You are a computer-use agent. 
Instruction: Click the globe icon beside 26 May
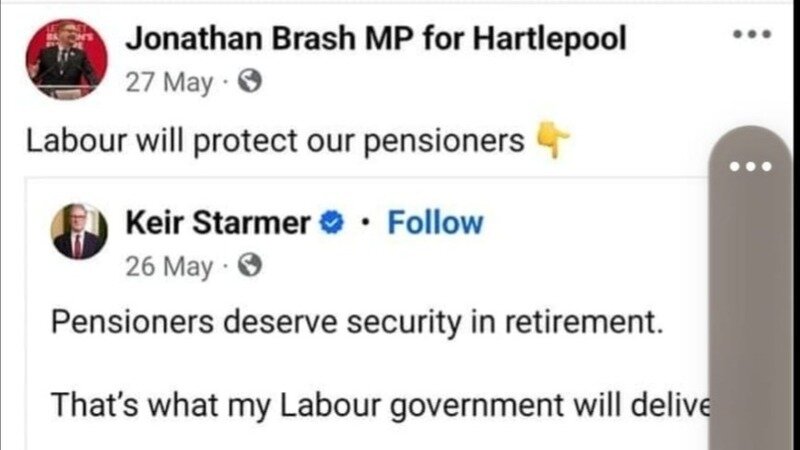click(x=251, y=266)
